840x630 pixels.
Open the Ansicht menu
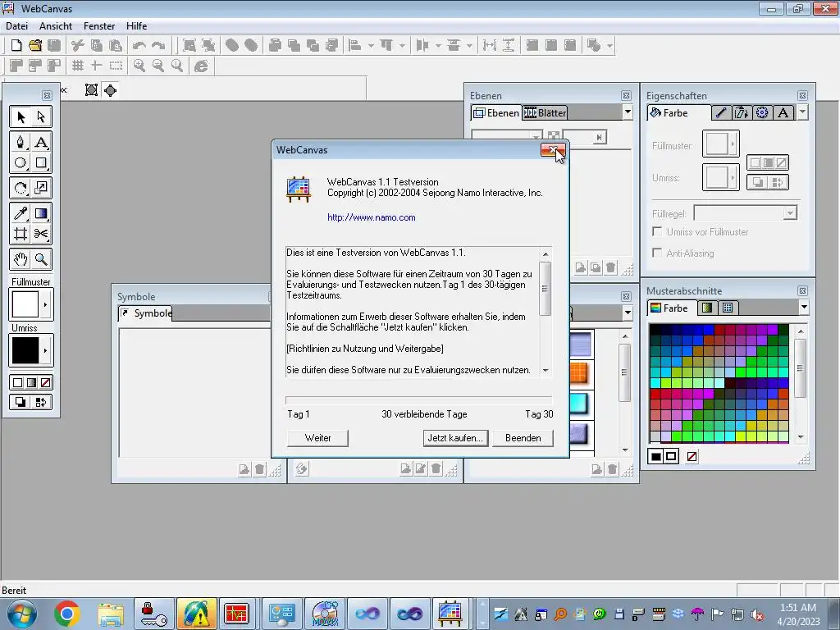point(56,25)
